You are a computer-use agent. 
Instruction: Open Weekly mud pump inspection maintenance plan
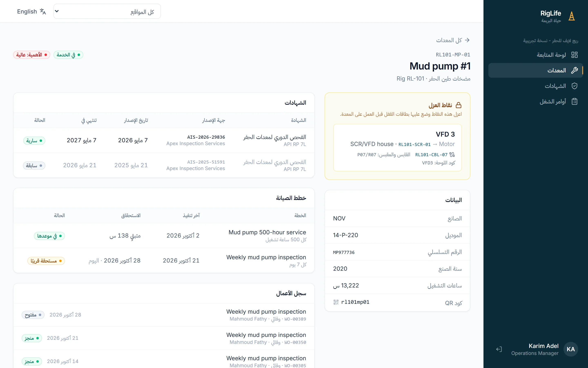(x=164, y=260)
